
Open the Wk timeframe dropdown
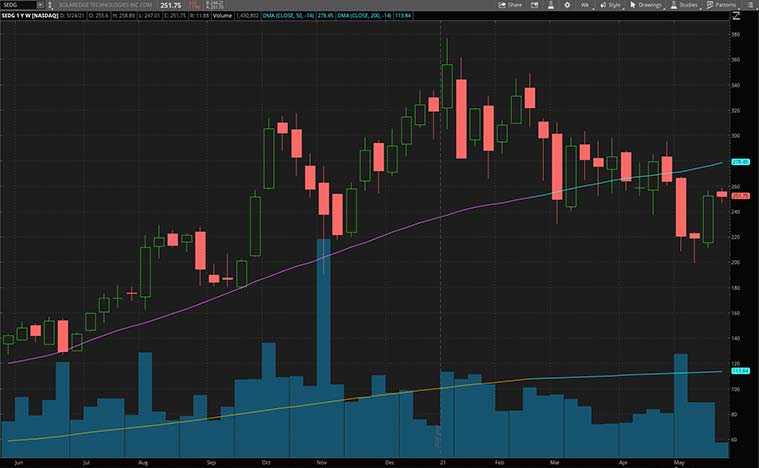point(587,5)
